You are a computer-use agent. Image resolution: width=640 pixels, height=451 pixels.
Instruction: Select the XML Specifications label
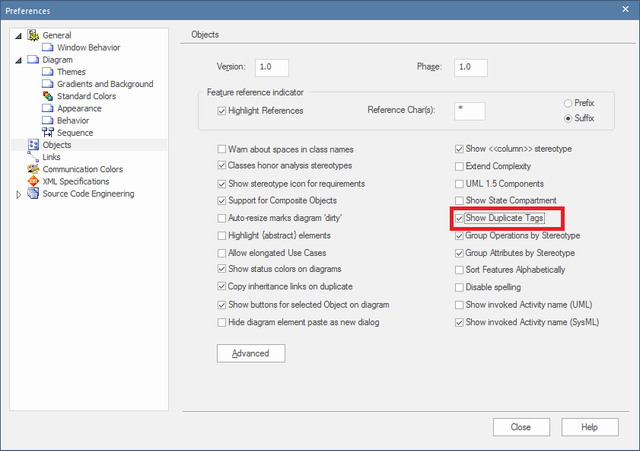(x=76, y=181)
